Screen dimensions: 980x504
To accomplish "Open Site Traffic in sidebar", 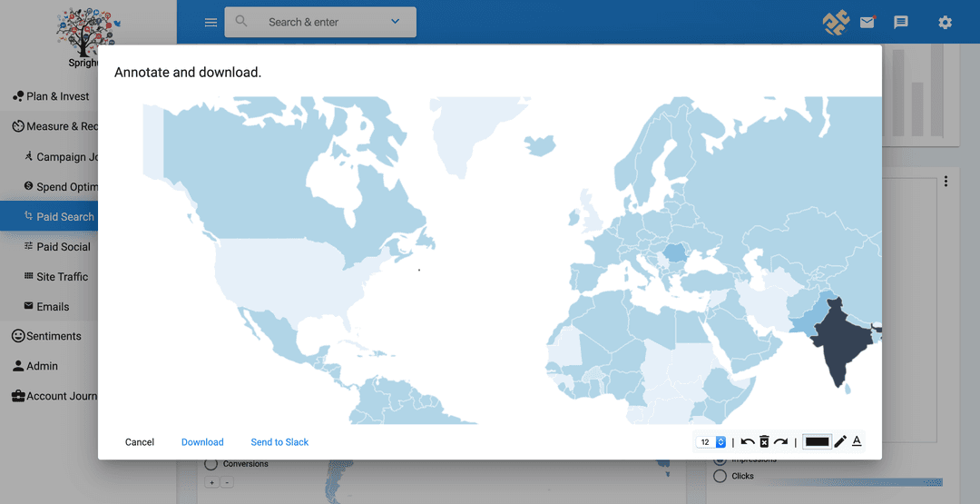I will [62, 277].
